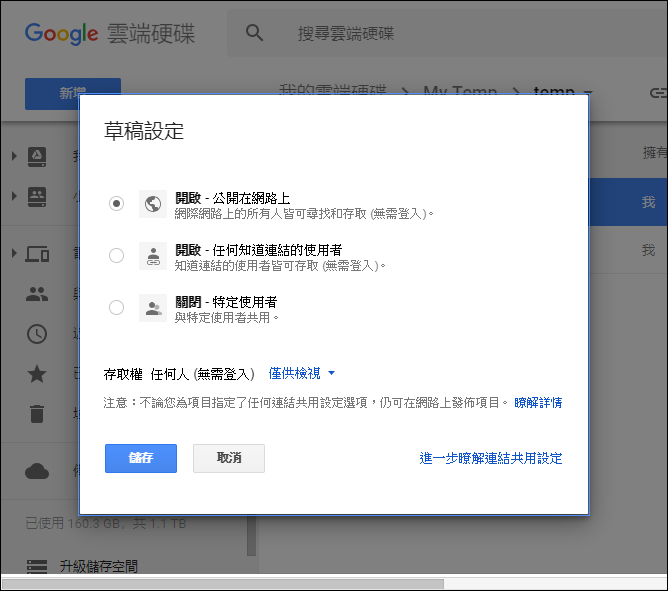
Task: Click the globe icon for public sharing
Action: (x=153, y=204)
